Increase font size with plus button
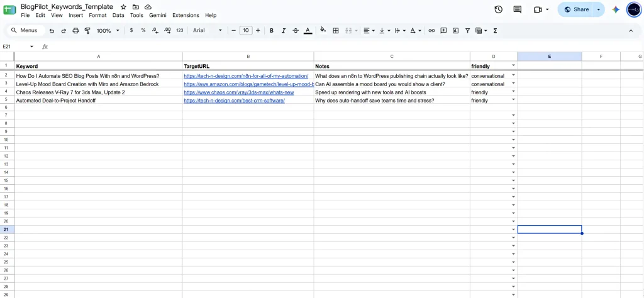This screenshot has width=644, height=298. pos(258,30)
